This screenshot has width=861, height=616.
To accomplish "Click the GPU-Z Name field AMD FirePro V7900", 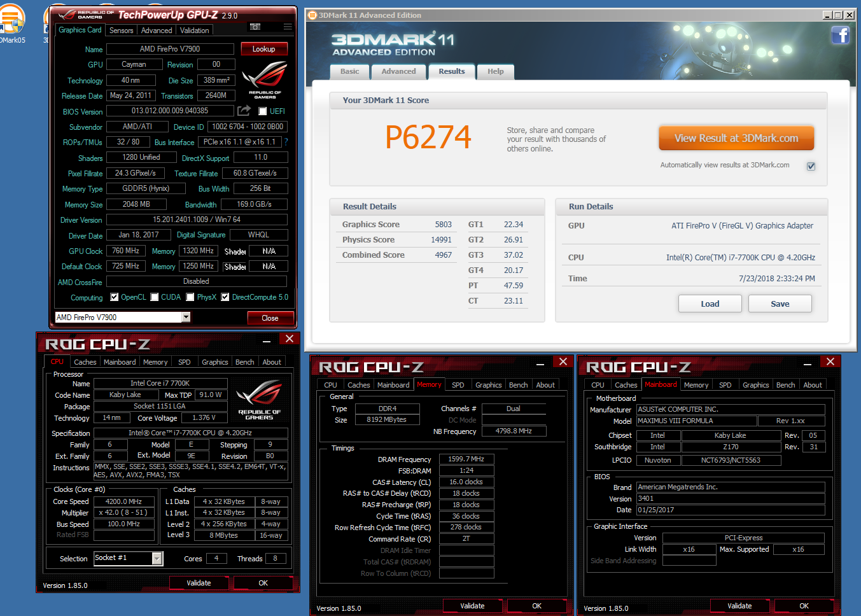I will pyautogui.click(x=170, y=49).
